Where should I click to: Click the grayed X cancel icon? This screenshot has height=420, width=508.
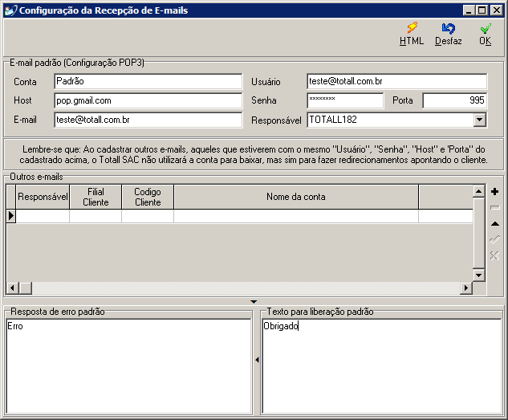pyautogui.click(x=494, y=255)
